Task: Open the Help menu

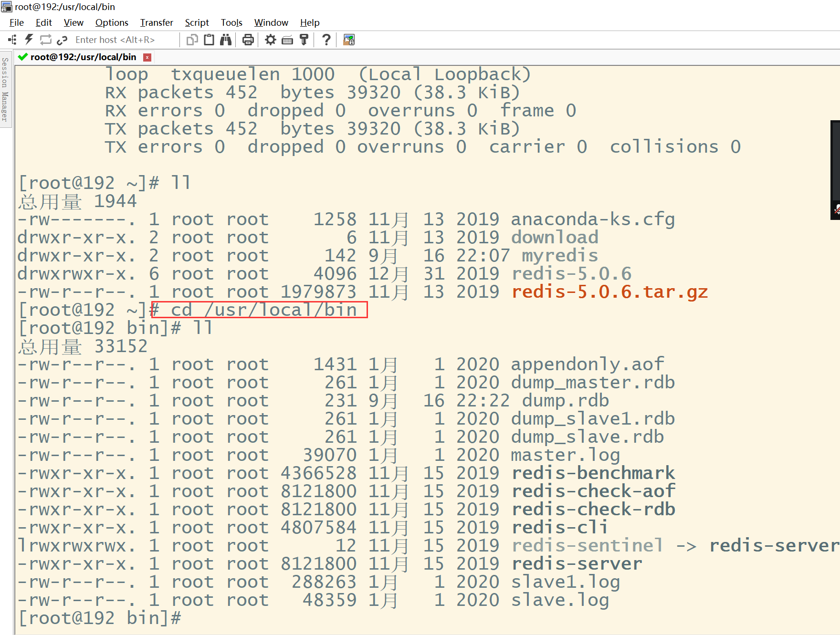Action: point(310,22)
